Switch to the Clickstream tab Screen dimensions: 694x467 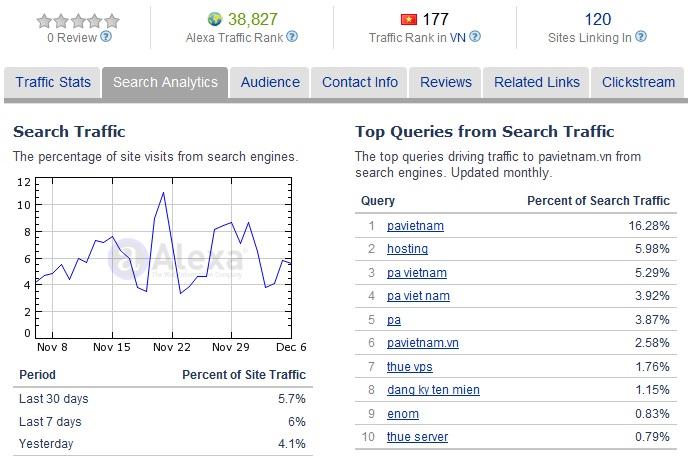click(638, 82)
